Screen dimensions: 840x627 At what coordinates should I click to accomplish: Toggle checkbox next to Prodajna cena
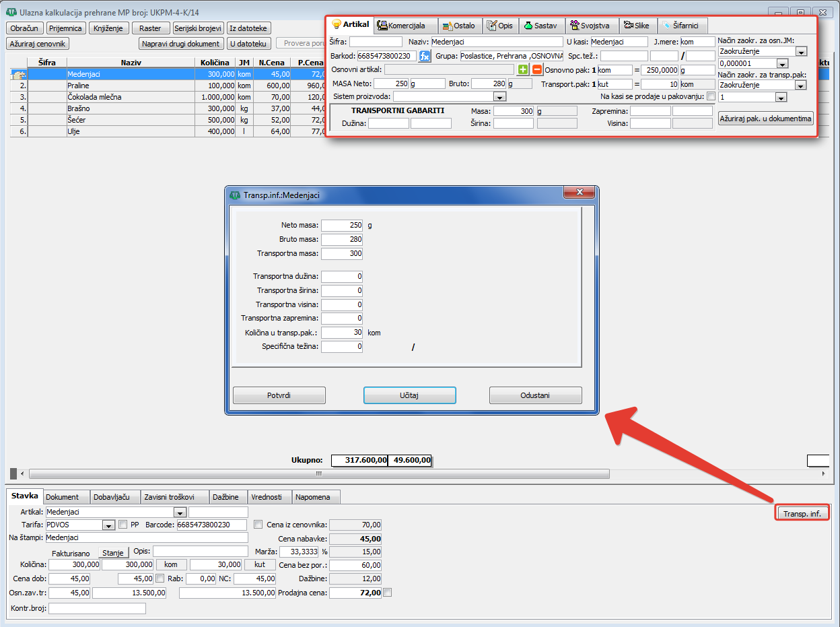[387, 593]
